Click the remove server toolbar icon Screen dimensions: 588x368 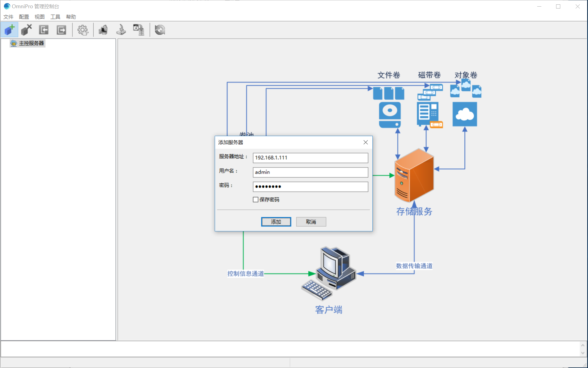tap(26, 30)
